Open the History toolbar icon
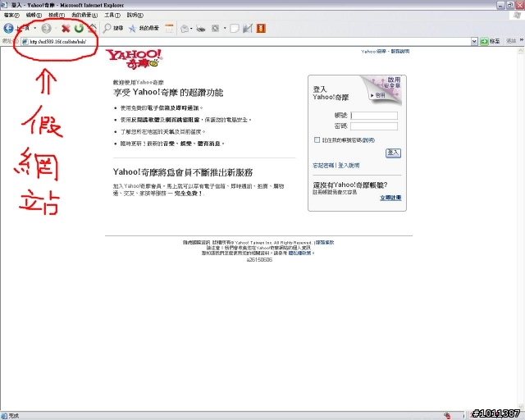The width and height of the screenshot is (525, 420). coord(169,29)
